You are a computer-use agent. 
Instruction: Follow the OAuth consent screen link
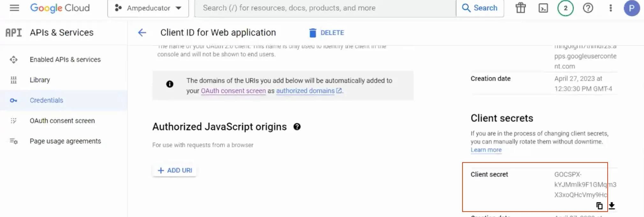pyautogui.click(x=233, y=91)
